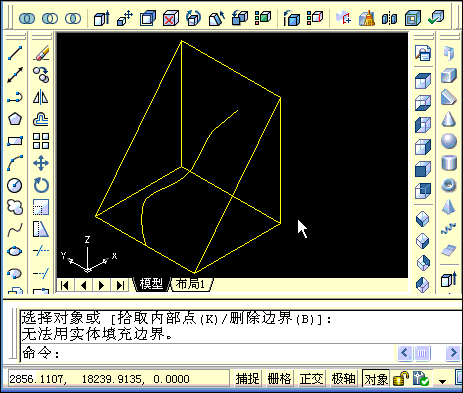Select the Mirror tool

tap(41, 97)
